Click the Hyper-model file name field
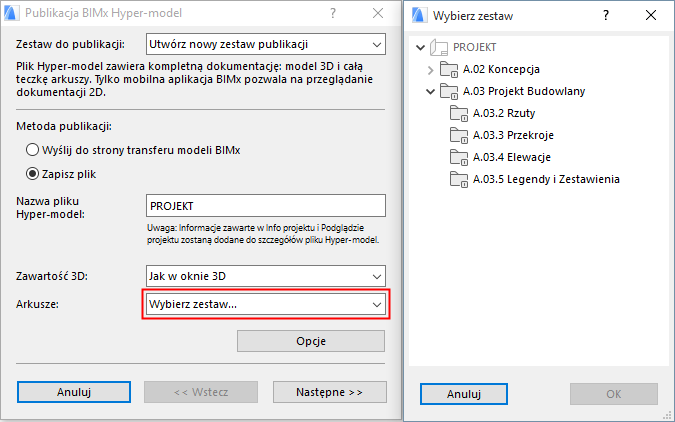The image size is (675, 422). tap(266, 206)
